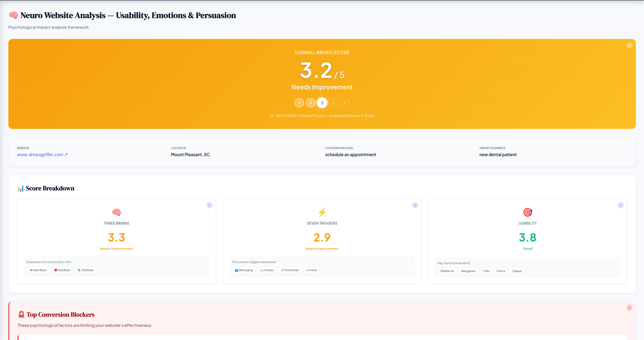Click the New Brain chip
This screenshot has height=340, width=644.
coord(38,270)
